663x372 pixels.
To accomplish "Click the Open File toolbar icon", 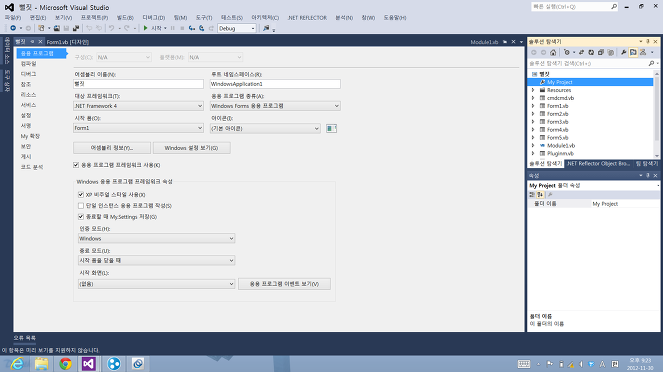I will [57, 28].
